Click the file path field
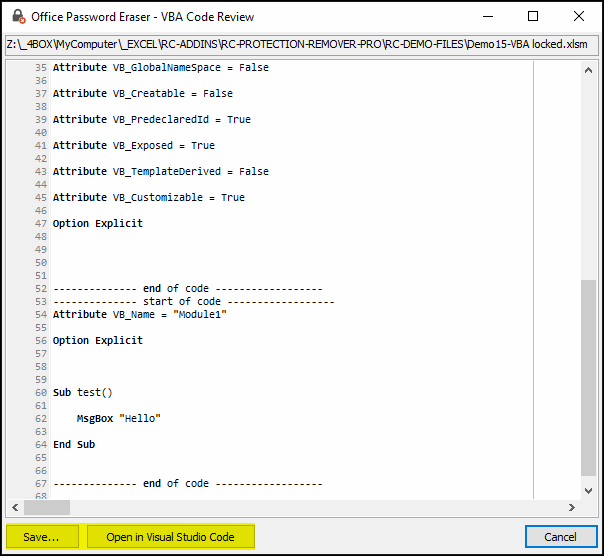Viewport: 604px width, 556px height. tap(302, 44)
